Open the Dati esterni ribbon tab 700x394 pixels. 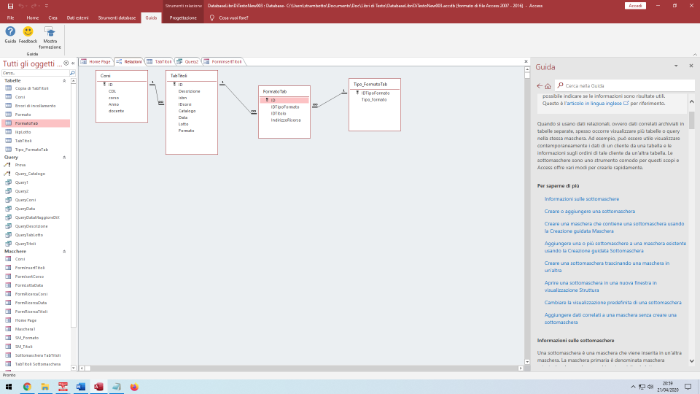pos(78,18)
